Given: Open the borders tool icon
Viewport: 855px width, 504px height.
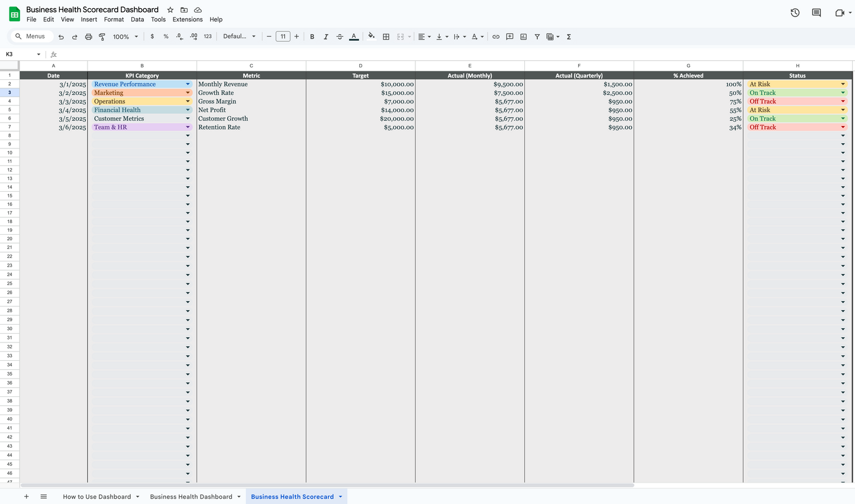Looking at the screenshot, I should point(386,37).
